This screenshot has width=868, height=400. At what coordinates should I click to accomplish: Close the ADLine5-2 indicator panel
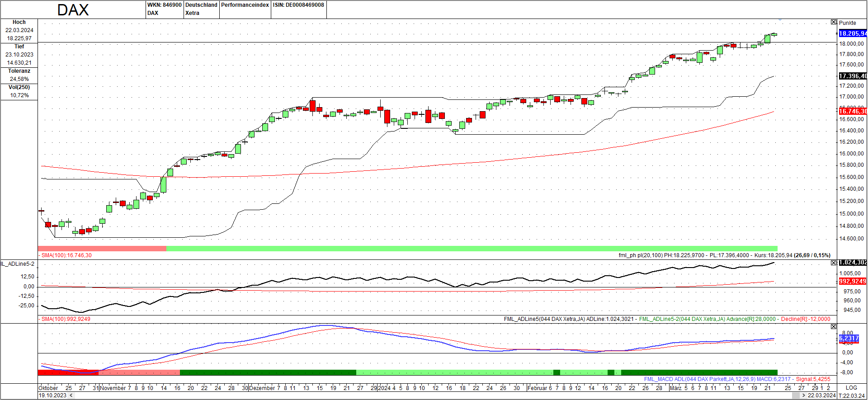pos(834,263)
